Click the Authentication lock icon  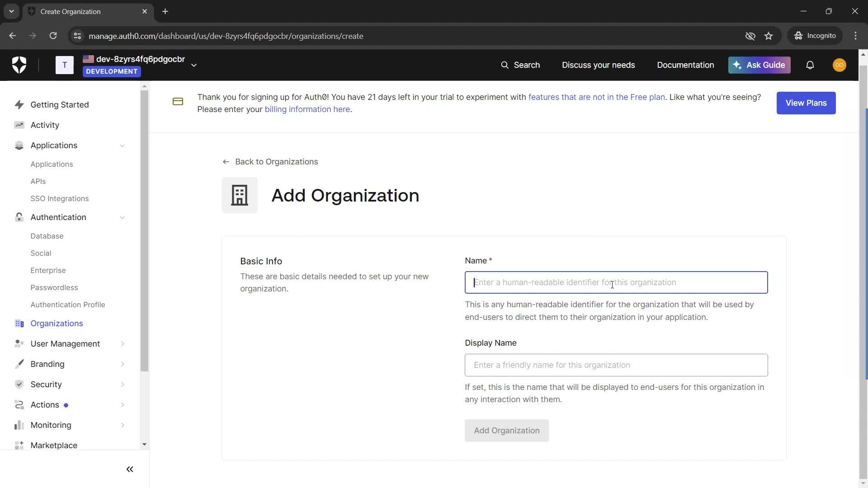(x=19, y=217)
